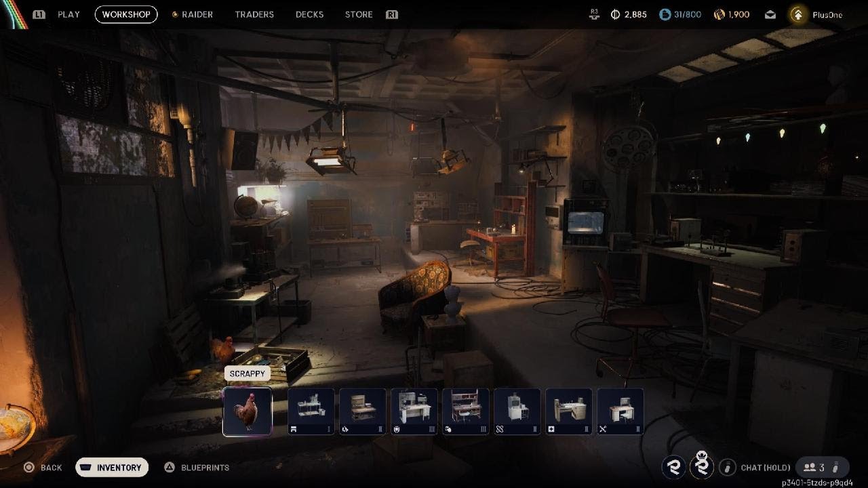Open the Store tab
Viewport: 868px width, 488px height.
tap(359, 14)
